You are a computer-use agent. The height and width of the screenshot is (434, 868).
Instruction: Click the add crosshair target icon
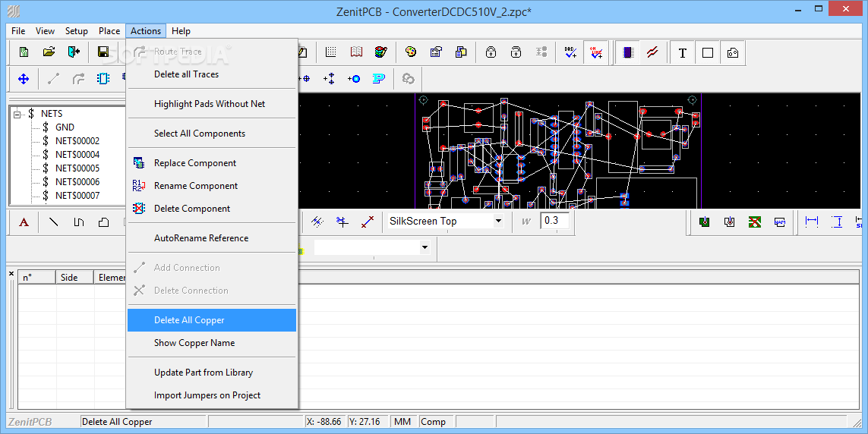pos(304,79)
